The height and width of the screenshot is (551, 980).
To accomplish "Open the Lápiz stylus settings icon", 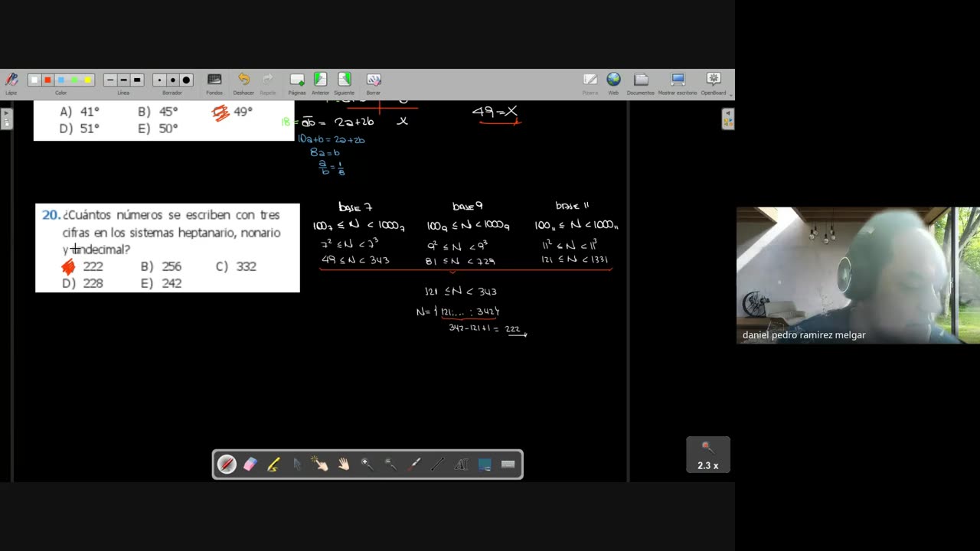I will coord(11,80).
